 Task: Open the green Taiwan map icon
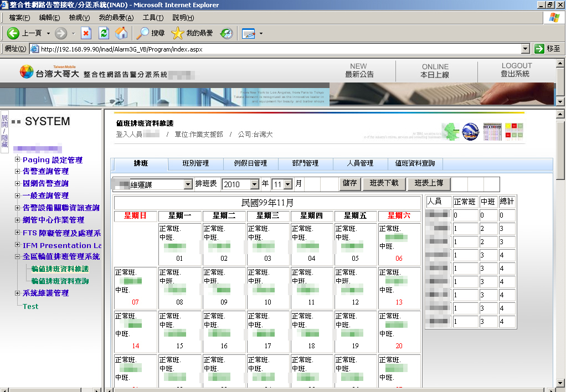tap(450, 132)
